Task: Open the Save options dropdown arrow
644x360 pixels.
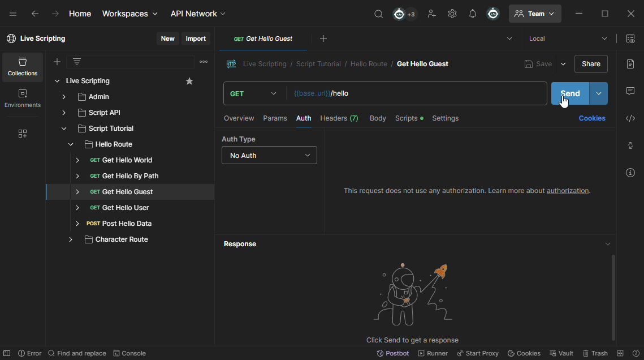Action: (563, 64)
